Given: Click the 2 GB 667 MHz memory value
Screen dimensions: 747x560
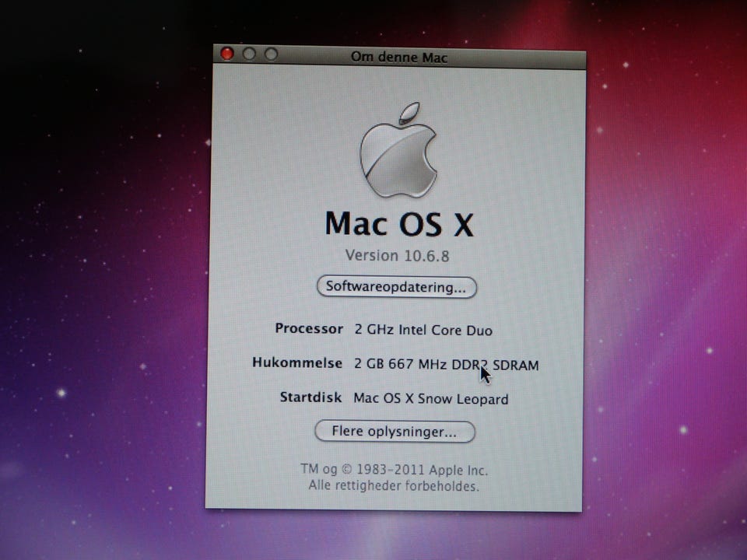Looking at the screenshot, I should tap(447, 365).
